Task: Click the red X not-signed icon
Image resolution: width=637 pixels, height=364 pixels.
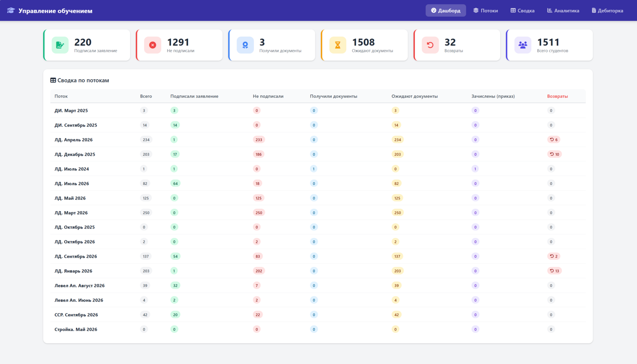Action: [x=152, y=45]
